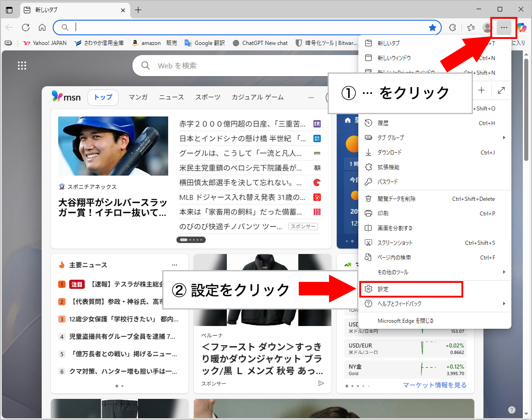Viewport: 532px width, 420px height.
Task: Click the blue favorite star in address bar
Action: pyautogui.click(x=432, y=28)
